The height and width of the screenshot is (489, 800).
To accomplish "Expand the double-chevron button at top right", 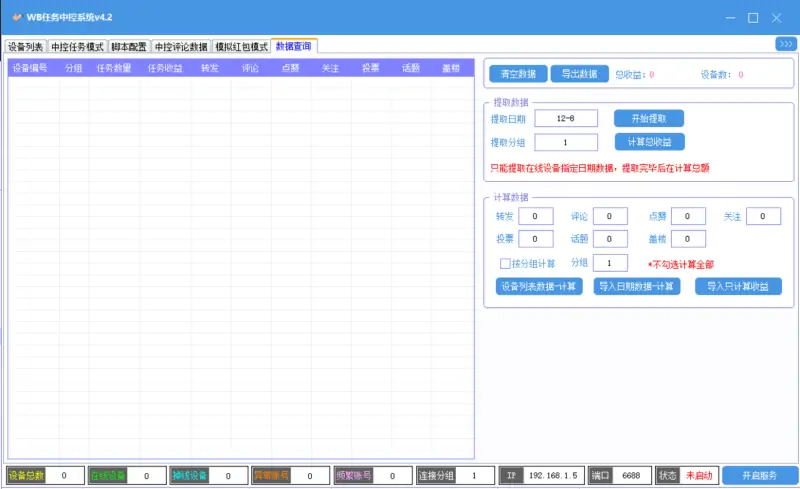I will pyautogui.click(x=785, y=44).
